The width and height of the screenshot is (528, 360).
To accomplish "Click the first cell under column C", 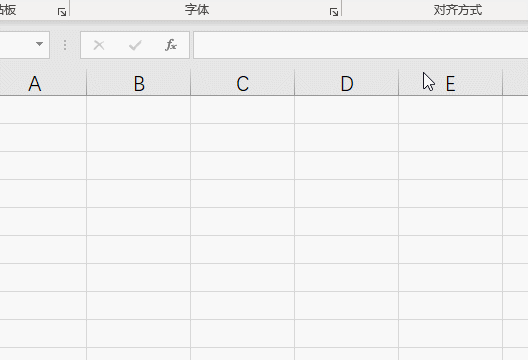I will click(242, 110).
